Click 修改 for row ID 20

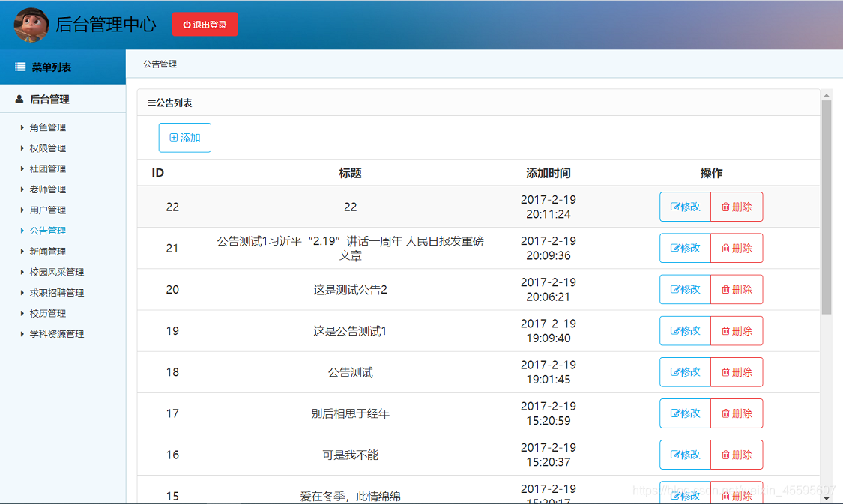685,290
